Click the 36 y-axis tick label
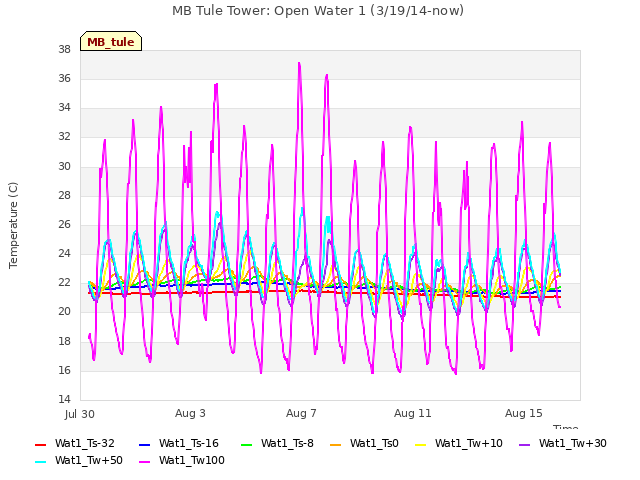Viewport: 640px width, 480px height. coord(64,78)
